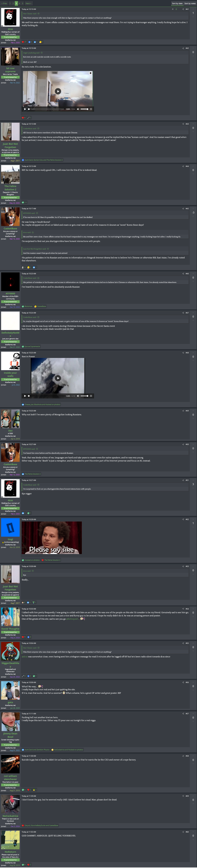The image size is (197, 868).
Task: Go to the Next page
Action: tap(28, 3)
